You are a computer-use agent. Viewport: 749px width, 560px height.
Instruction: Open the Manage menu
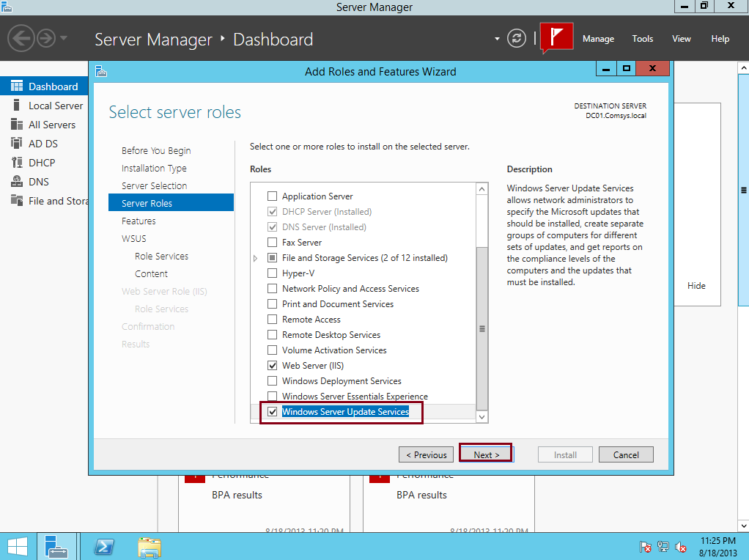(598, 38)
